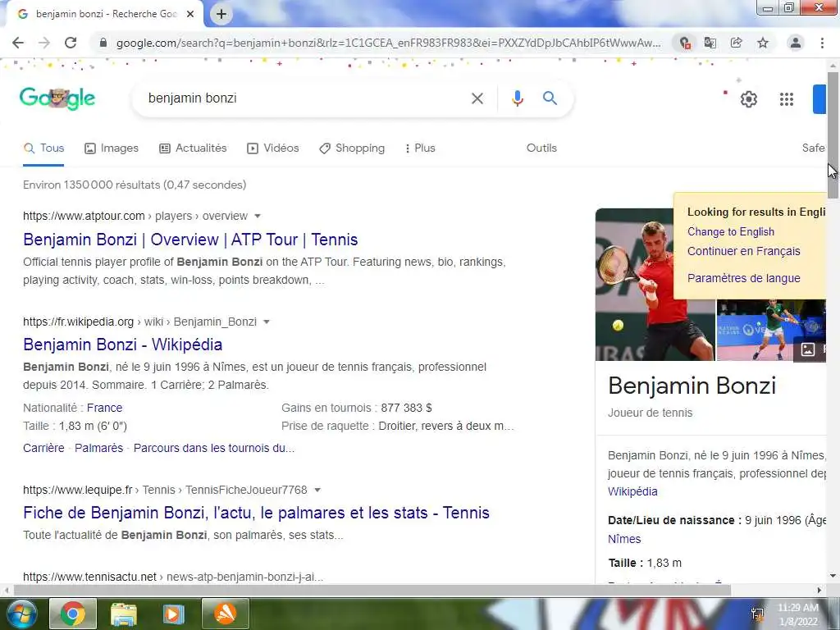The width and height of the screenshot is (840, 630).
Task: Choose Change to English
Action: click(731, 232)
